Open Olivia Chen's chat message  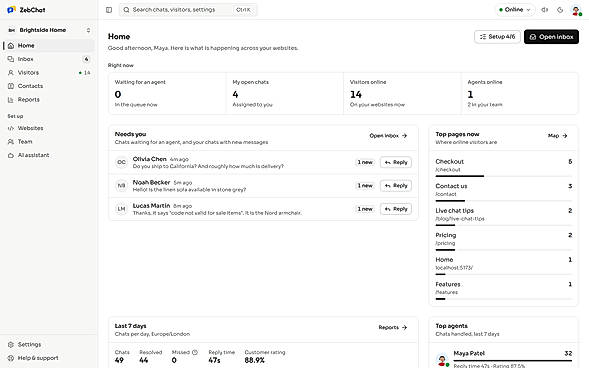coord(208,166)
